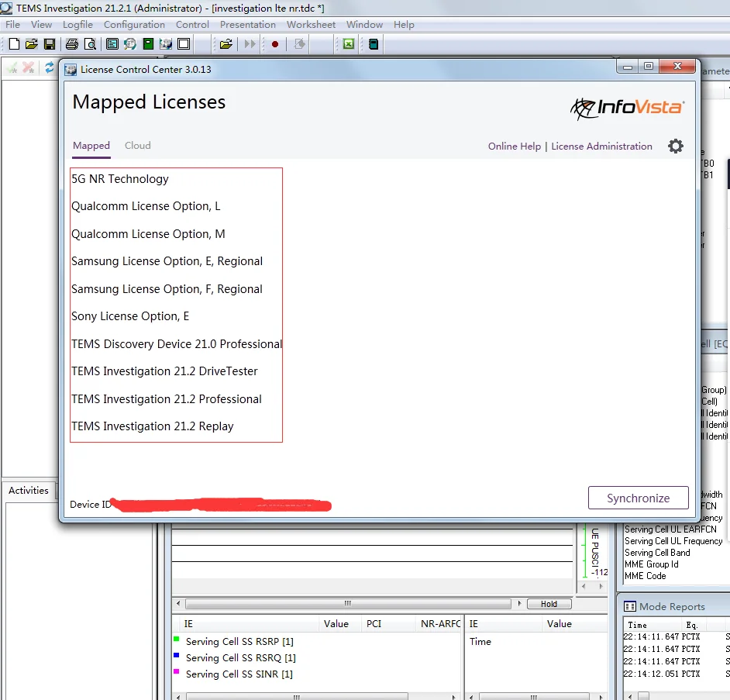
Task: Click the Hold button under the chart
Action: (x=549, y=604)
